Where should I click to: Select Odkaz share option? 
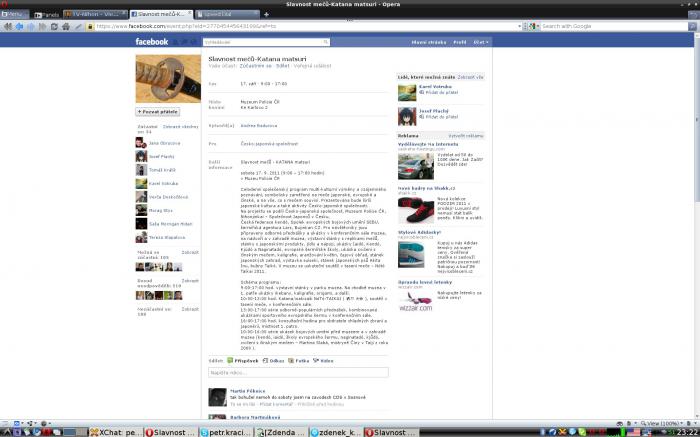[x=273, y=360]
